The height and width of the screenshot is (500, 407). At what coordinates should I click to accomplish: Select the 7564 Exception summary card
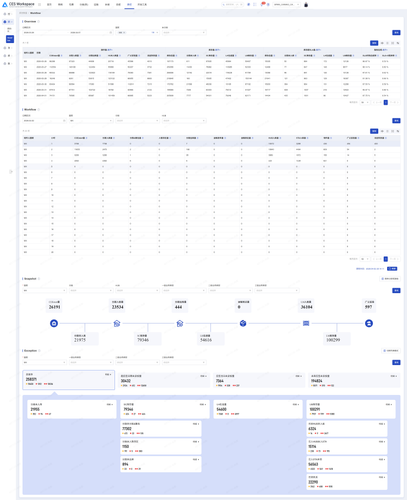point(259,380)
